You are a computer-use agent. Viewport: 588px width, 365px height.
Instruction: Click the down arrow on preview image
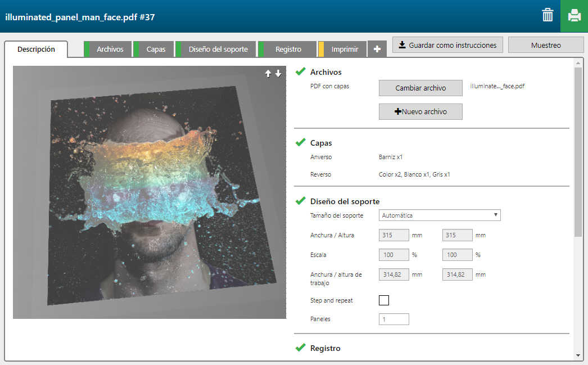coord(278,74)
